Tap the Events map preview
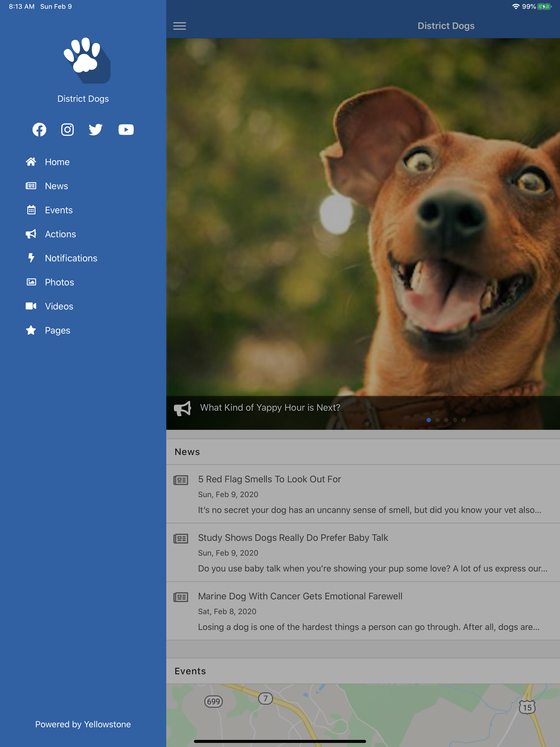Image resolution: width=560 pixels, height=747 pixels. (363, 715)
